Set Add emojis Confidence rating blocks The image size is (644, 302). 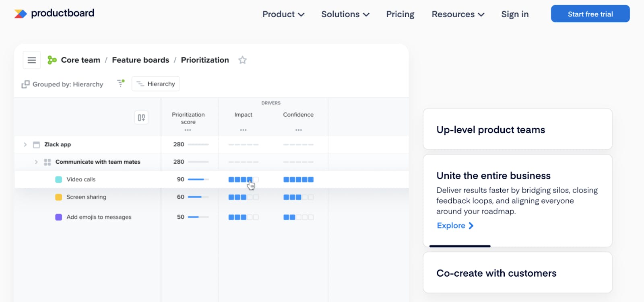tap(298, 217)
